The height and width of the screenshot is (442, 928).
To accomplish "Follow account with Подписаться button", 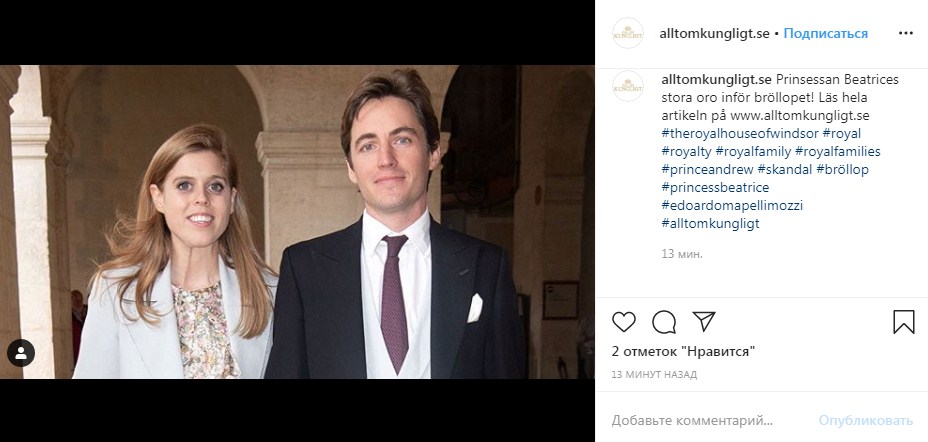I will click(x=825, y=33).
